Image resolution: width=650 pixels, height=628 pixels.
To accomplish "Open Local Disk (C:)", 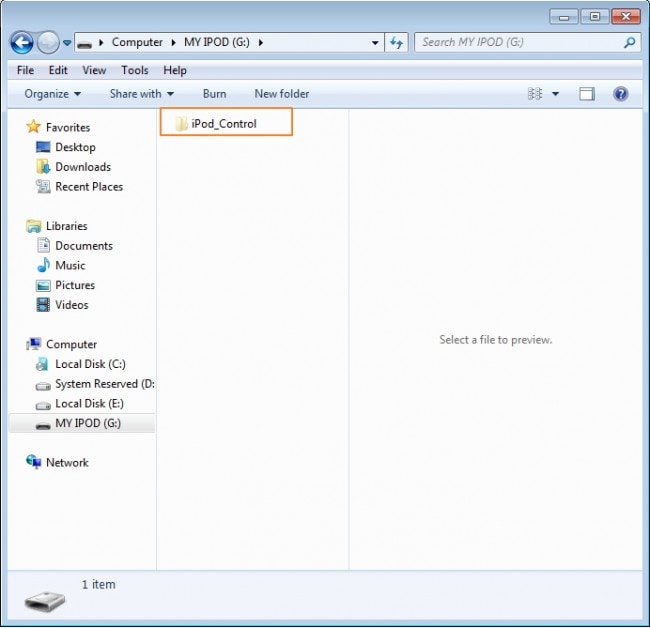I will click(x=90, y=364).
